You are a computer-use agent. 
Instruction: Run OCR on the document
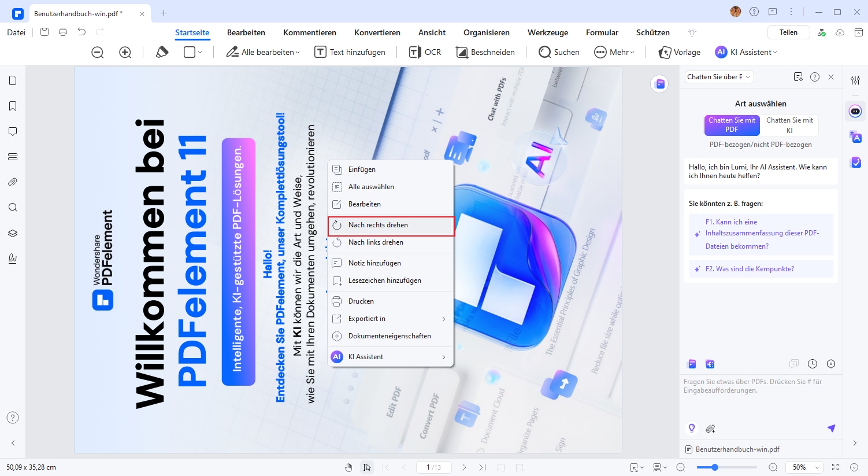[x=425, y=52]
